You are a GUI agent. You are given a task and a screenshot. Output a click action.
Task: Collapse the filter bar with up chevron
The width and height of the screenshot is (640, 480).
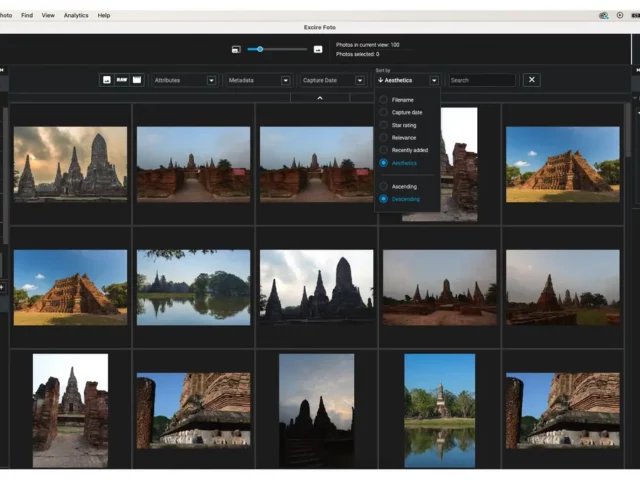click(x=320, y=98)
